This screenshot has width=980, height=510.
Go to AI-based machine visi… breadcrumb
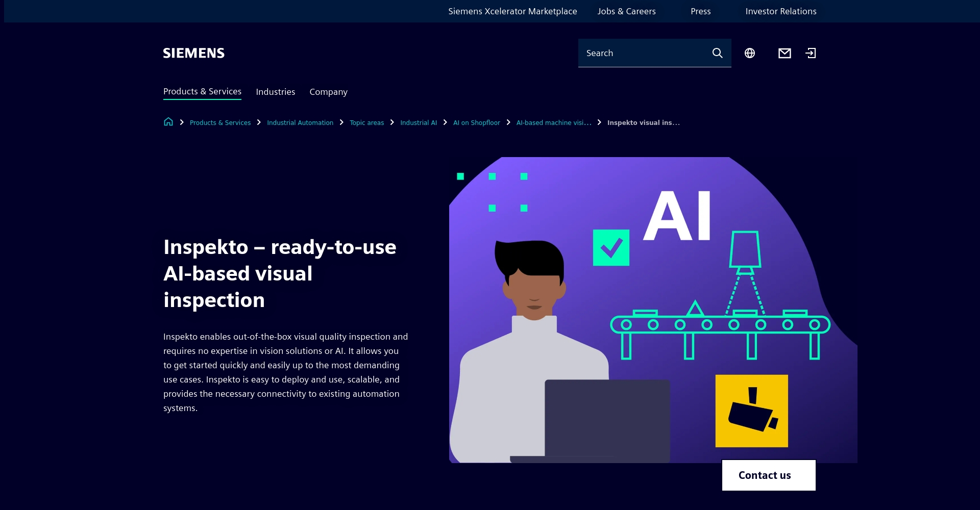[x=554, y=122]
